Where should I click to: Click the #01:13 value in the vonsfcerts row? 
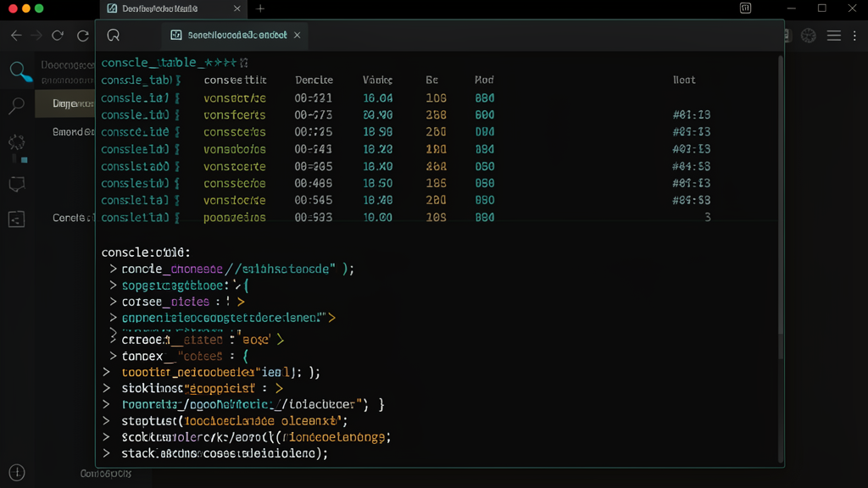pos(692,115)
